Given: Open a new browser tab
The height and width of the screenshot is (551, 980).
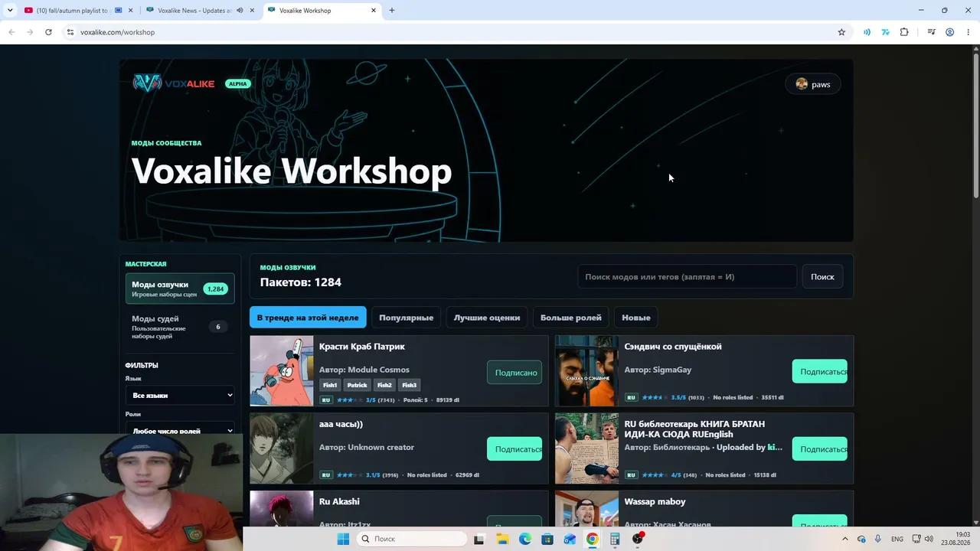Looking at the screenshot, I should point(392,11).
